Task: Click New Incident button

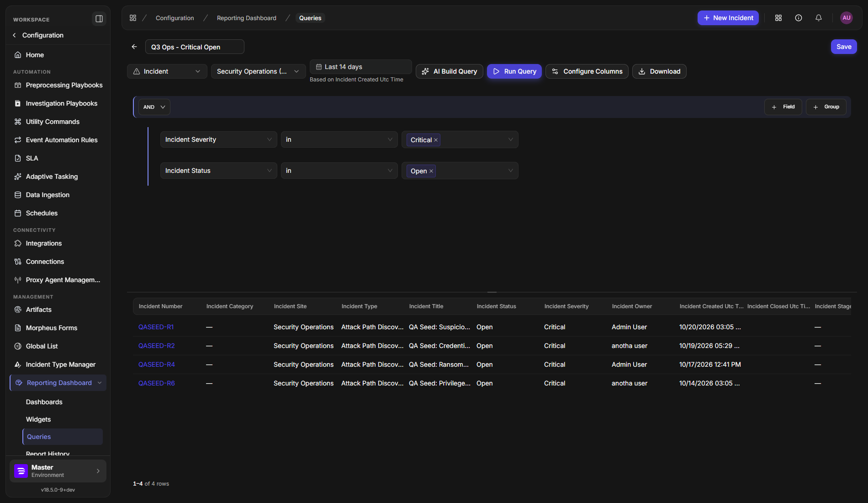Action: (728, 18)
